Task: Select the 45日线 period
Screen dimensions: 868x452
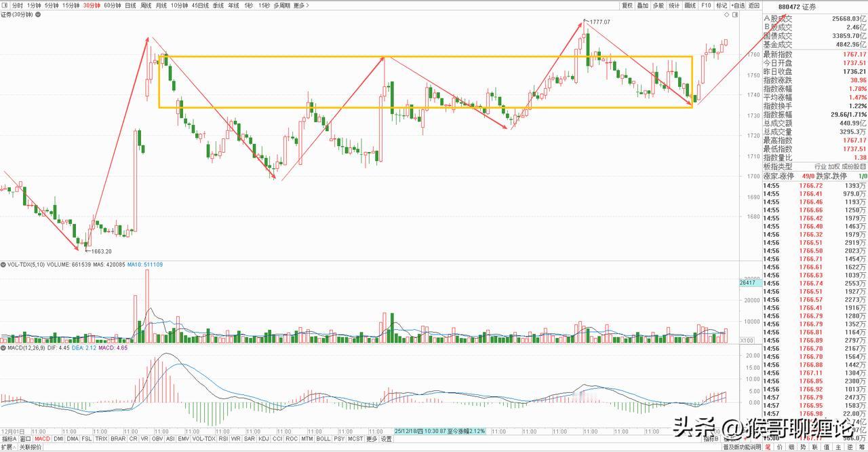Action: pos(201,5)
